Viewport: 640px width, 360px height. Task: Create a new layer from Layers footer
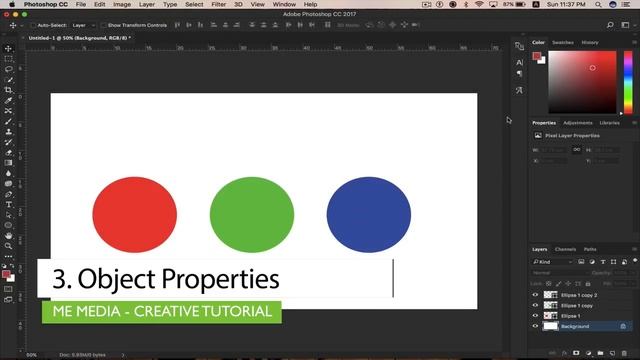point(612,353)
